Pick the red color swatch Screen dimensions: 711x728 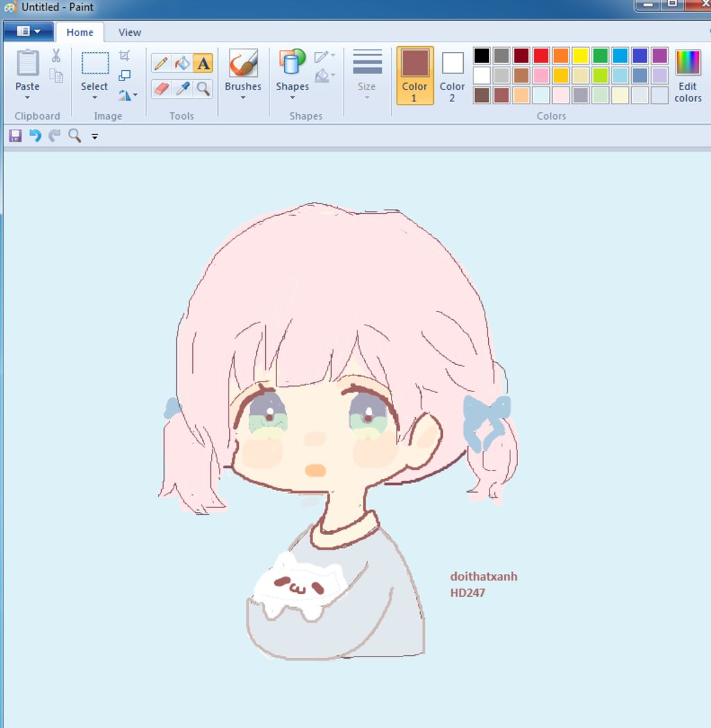541,56
